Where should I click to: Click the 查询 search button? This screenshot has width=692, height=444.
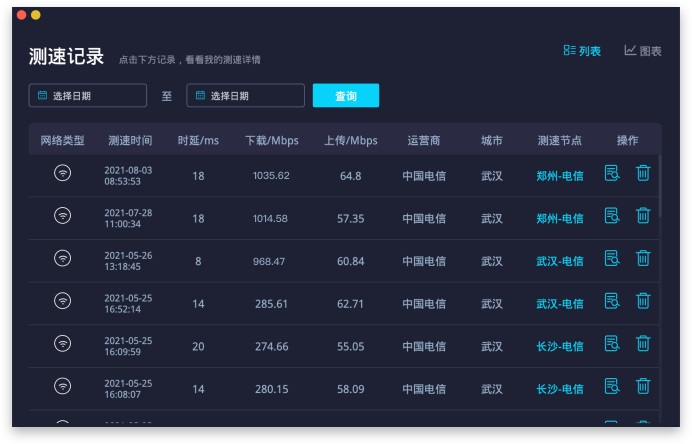point(345,96)
